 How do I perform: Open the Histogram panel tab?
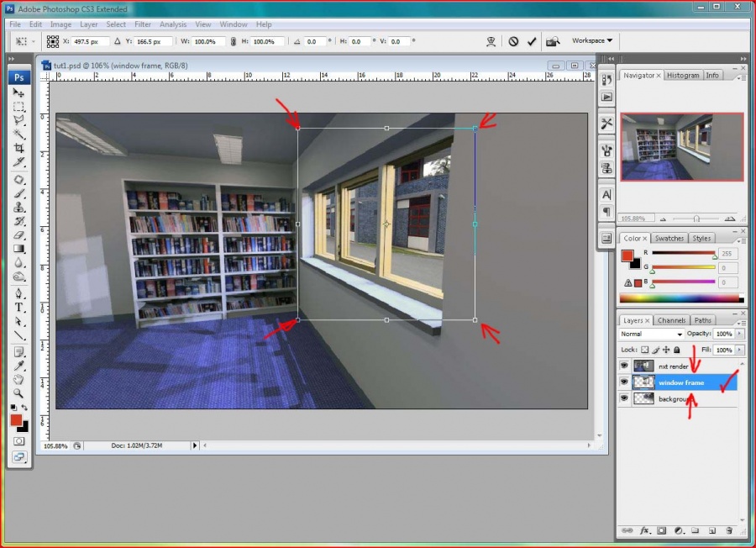click(x=683, y=75)
